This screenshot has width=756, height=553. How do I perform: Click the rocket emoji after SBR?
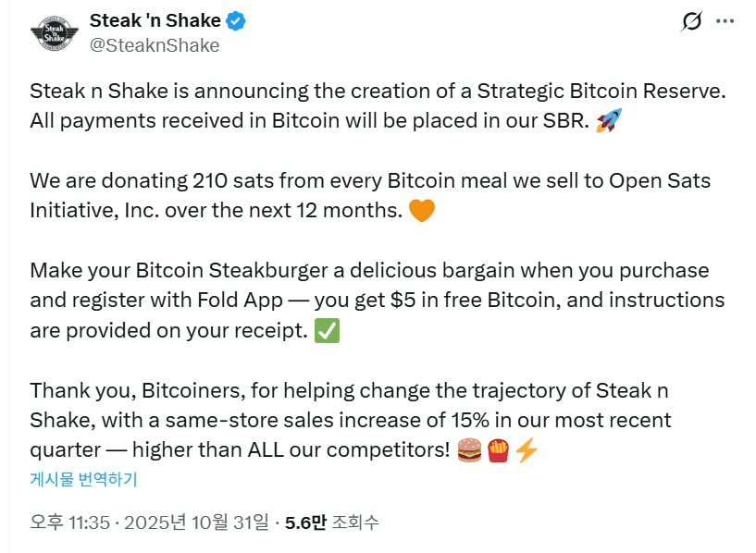608,120
